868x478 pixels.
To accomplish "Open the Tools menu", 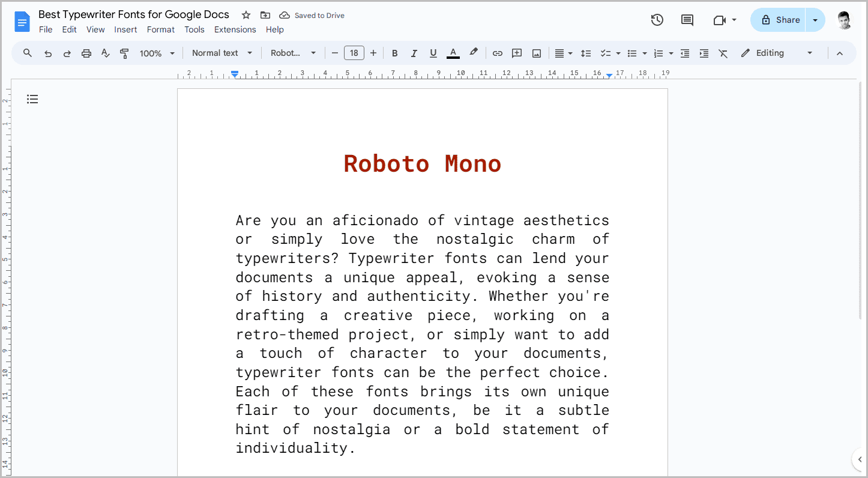I will [194, 29].
